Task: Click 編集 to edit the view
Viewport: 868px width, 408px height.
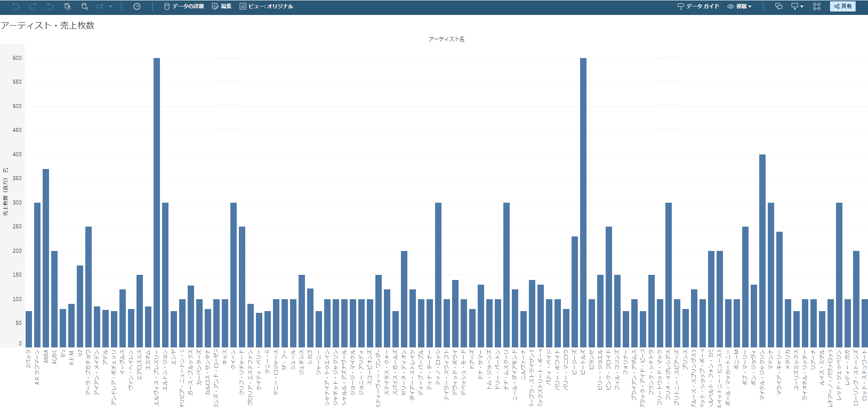Action: tap(222, 6)
